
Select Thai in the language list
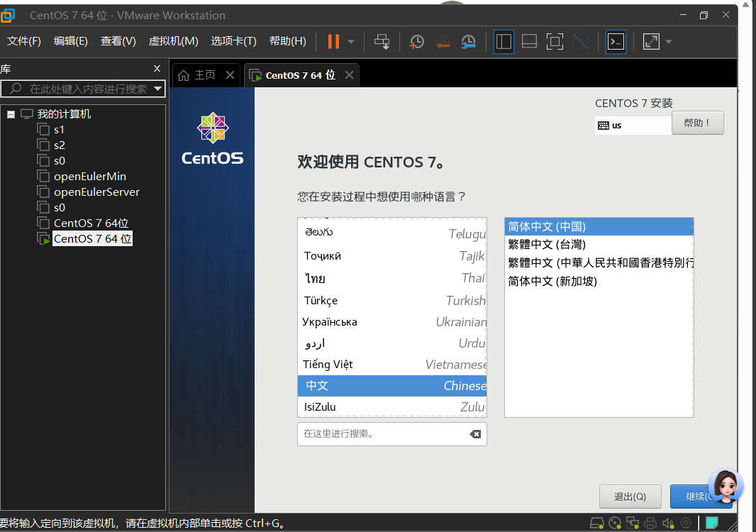392,278
